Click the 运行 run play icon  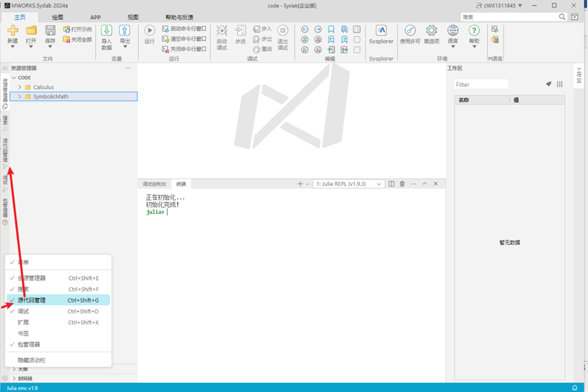tap(150, 31)
